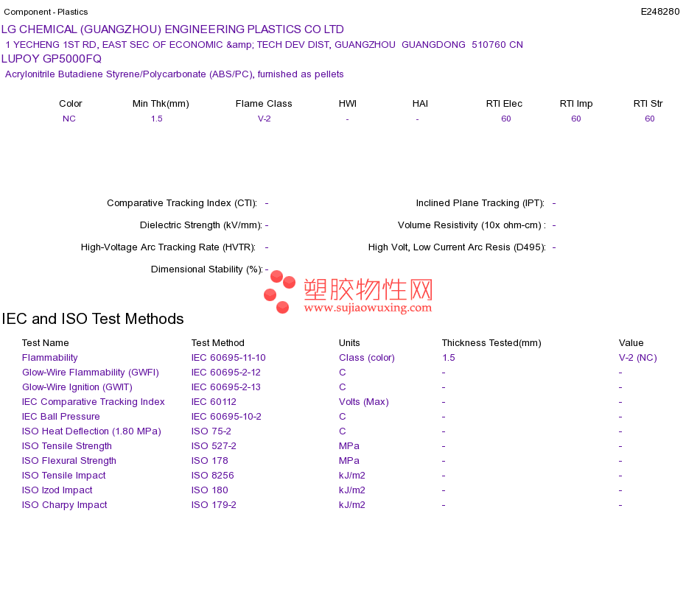Click the Class (color) units cell

(367, 357)
